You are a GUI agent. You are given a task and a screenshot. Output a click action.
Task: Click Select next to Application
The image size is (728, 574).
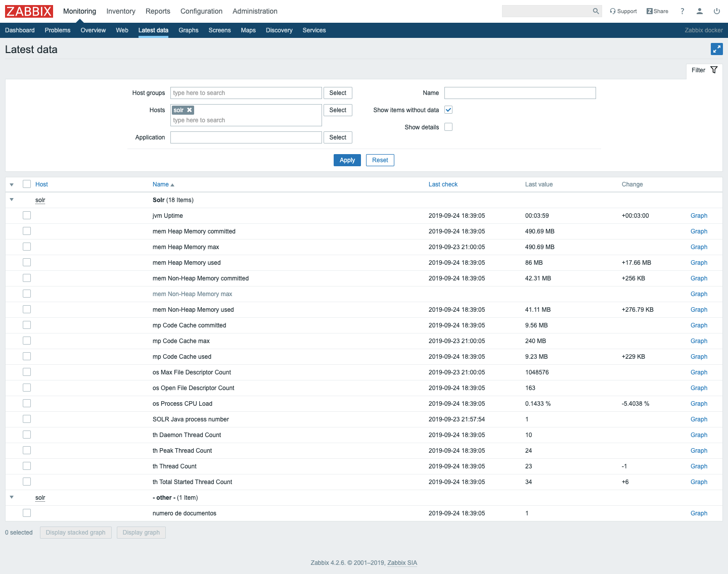(x=338, y=137)
